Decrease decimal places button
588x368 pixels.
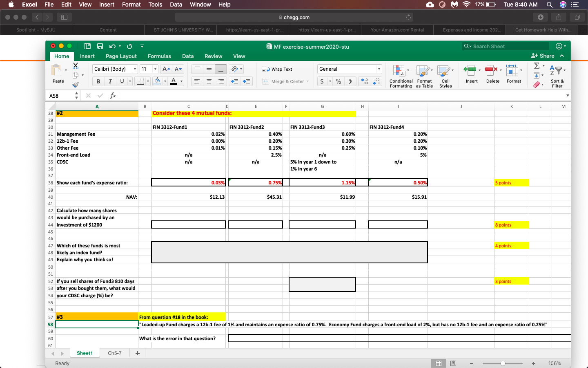pos(376,81)
